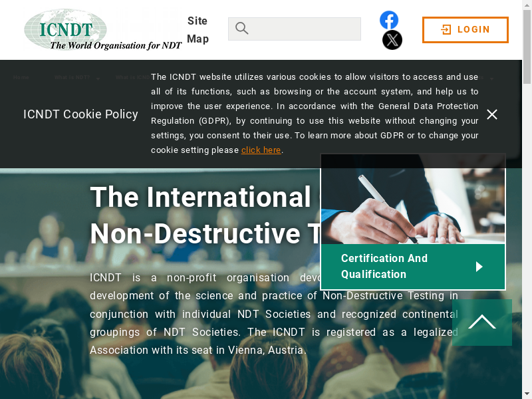Image resolution: width=532 pixels, height=399 pixels.
Task: Dismiss the cookie policy banner with X
Action: click(492, 114)
